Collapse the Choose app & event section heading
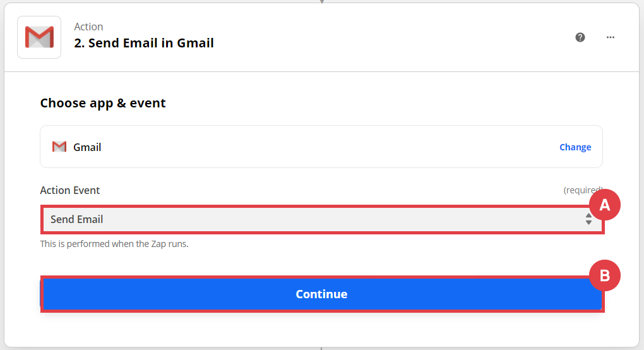 click(x=103, y=103)
